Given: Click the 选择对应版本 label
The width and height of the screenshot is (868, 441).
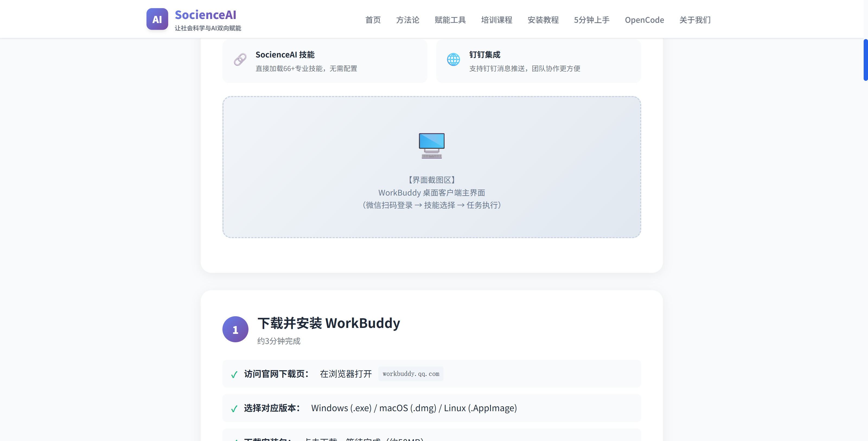Looking at the screenshot, I should click(x=272, y=408).
